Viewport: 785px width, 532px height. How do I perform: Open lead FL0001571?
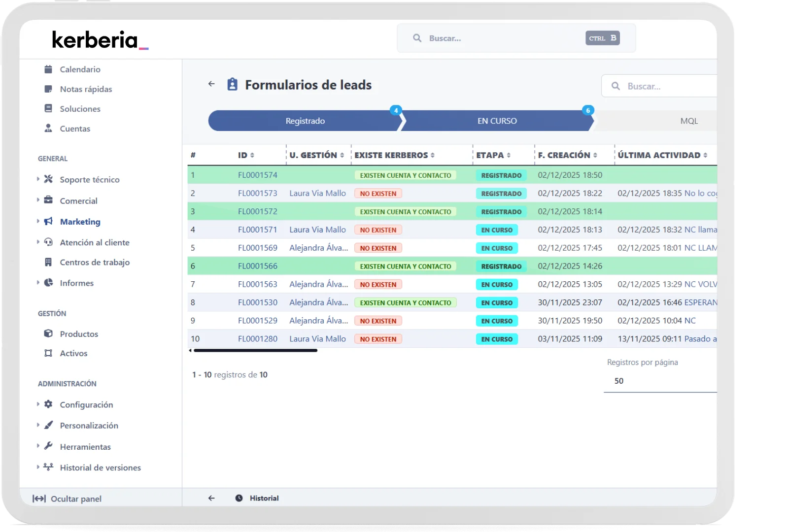click(257, 230)
